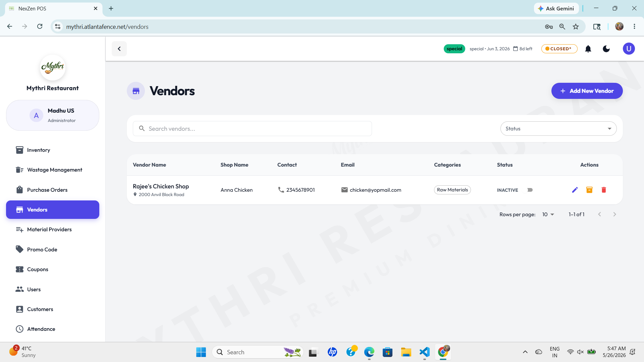644x362 pixels.
Task: Click the address bar URL
Action: click(x=107, y=26)
